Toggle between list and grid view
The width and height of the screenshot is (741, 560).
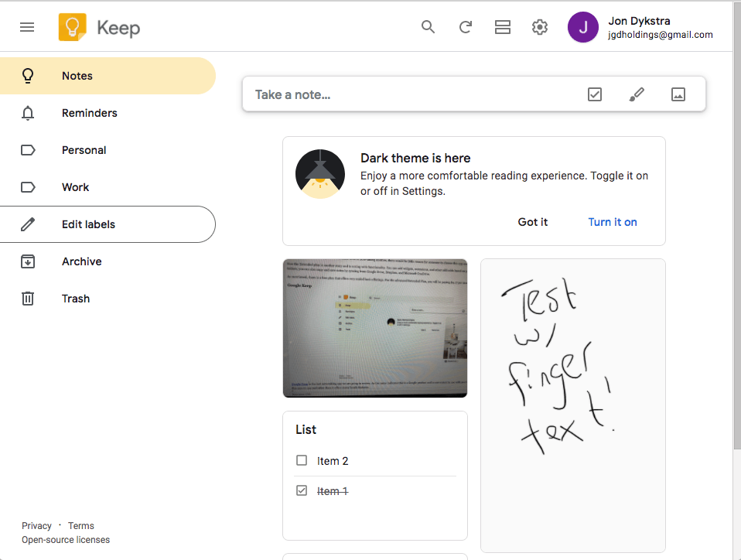(x=502, y=26)
